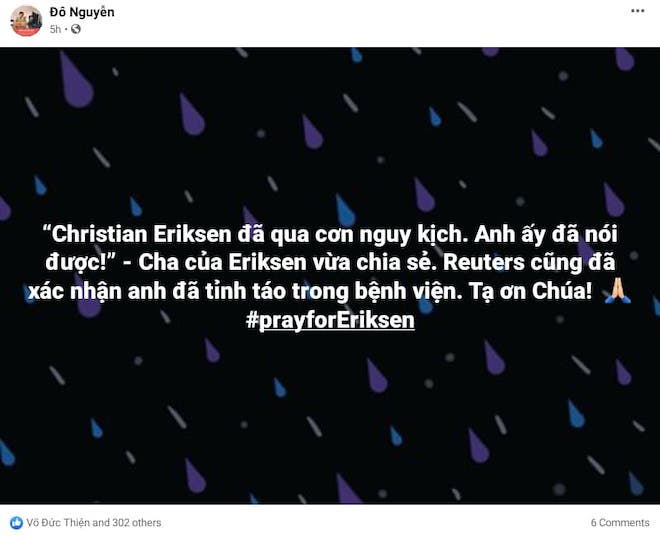
Task: Click the phrase Anh ấy đã nói
Action: click(x=546, y=234)
